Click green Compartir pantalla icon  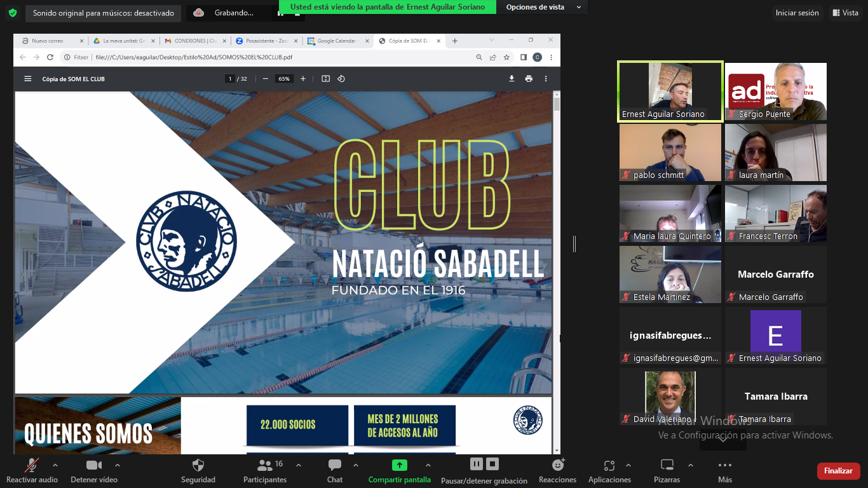point(399,465)
